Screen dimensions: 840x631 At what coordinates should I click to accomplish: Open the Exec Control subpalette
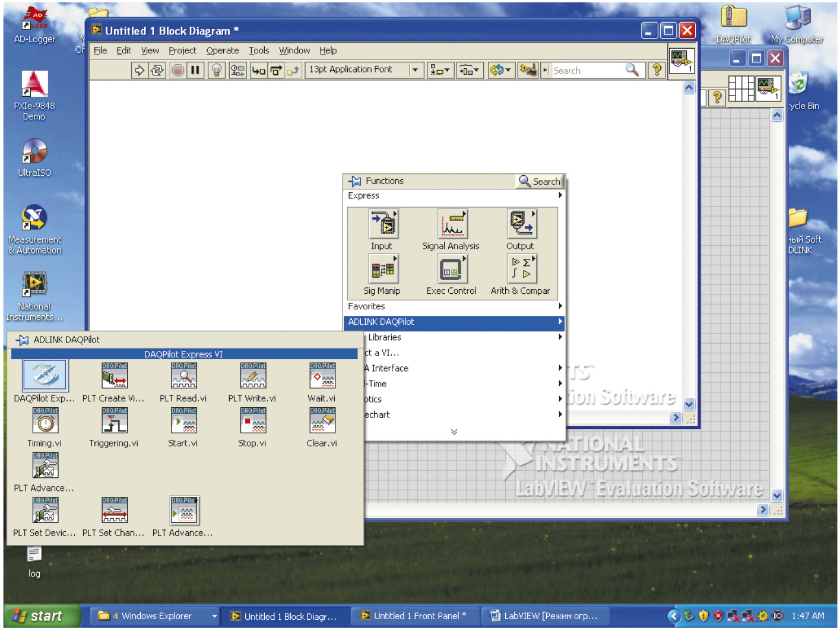453,269
